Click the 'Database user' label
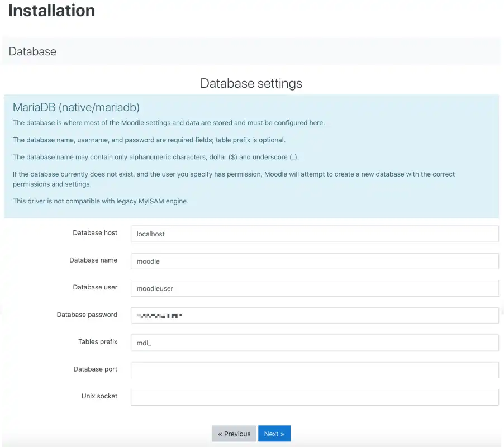The width and height of the screenshot is (504, 447). point(95,287)
